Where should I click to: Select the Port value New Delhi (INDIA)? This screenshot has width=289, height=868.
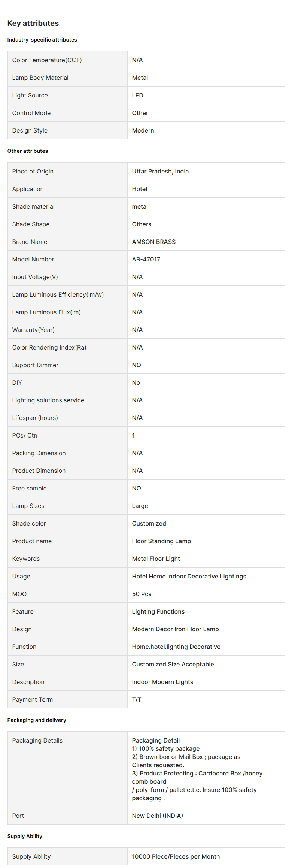[x=157, y=816]
